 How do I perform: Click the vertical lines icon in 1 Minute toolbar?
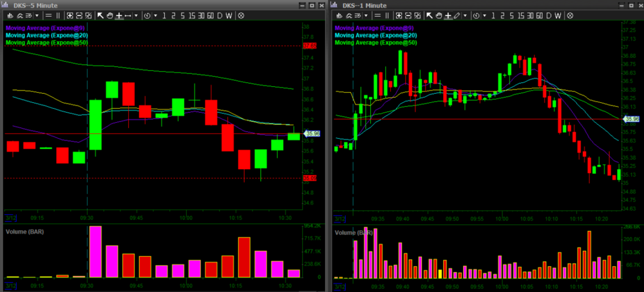pyautogui.click(x=387, y=15)
